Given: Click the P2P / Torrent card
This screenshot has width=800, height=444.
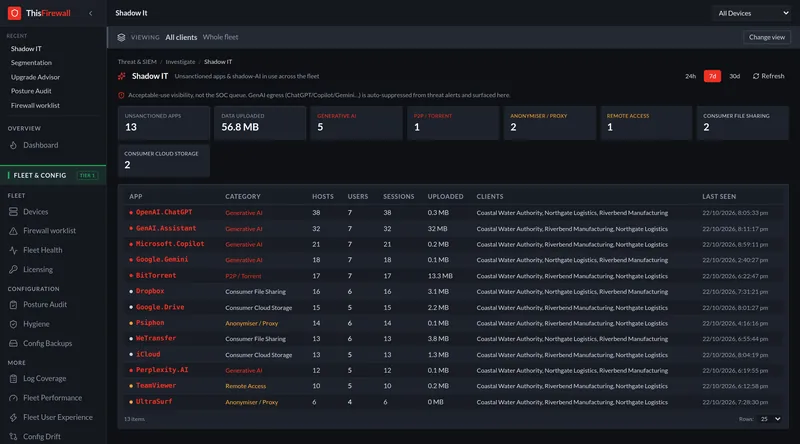Looking at the screenshot, I should (x=453, y=123).
